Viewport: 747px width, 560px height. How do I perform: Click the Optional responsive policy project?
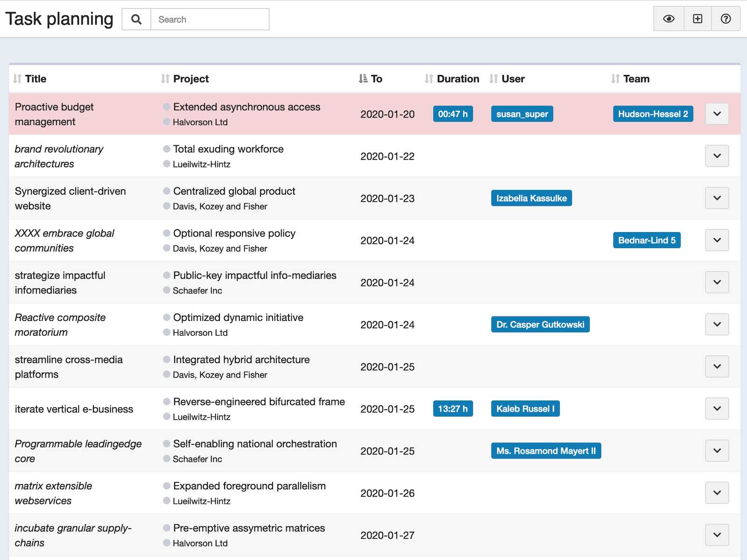pos(234,233)
